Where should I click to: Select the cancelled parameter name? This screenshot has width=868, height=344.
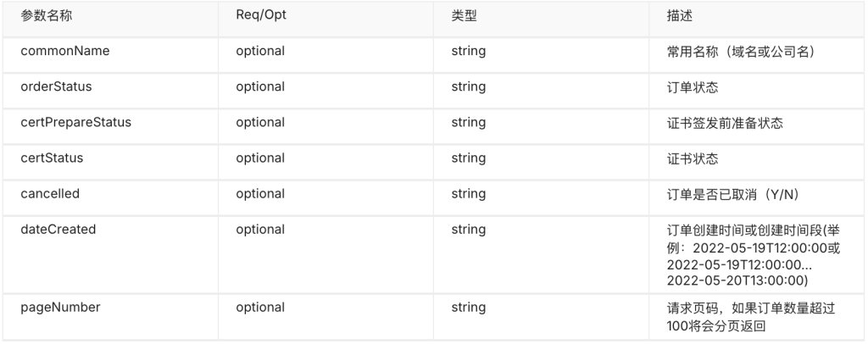50,193
